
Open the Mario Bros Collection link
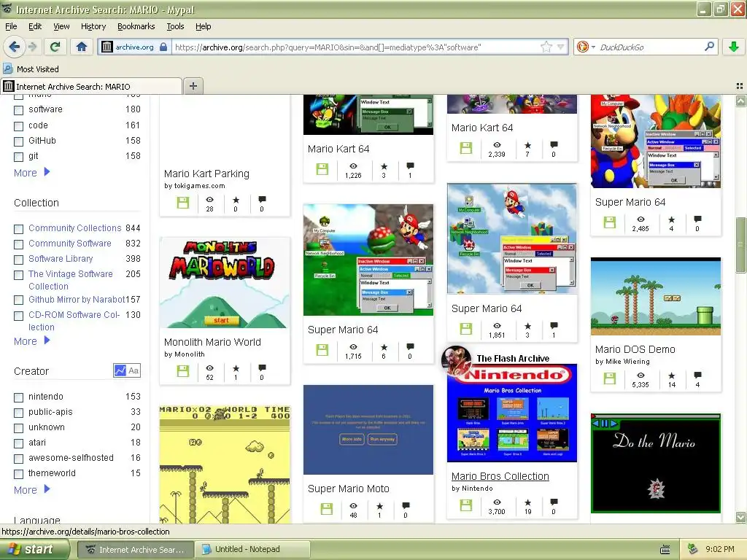[x=500, y=476]
